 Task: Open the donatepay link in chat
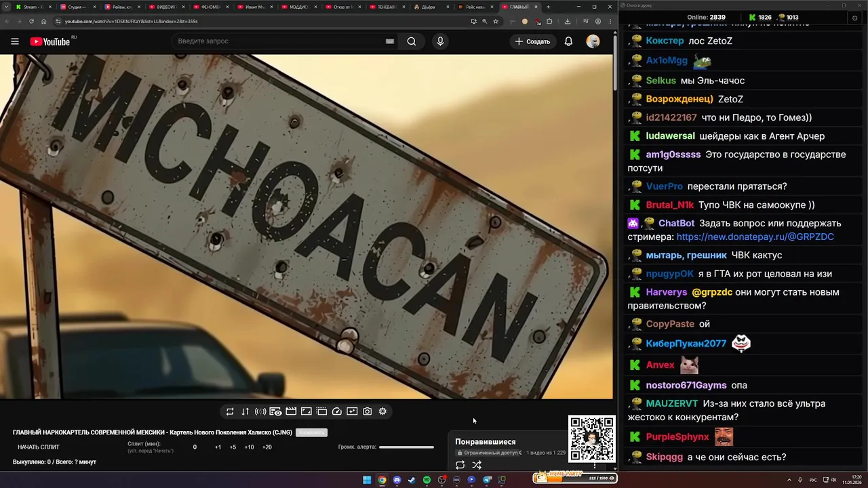755,237
